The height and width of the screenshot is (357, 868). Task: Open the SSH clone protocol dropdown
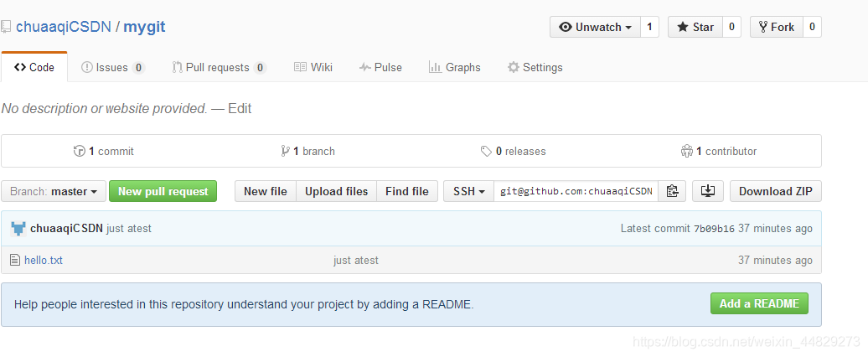(469, 192)
